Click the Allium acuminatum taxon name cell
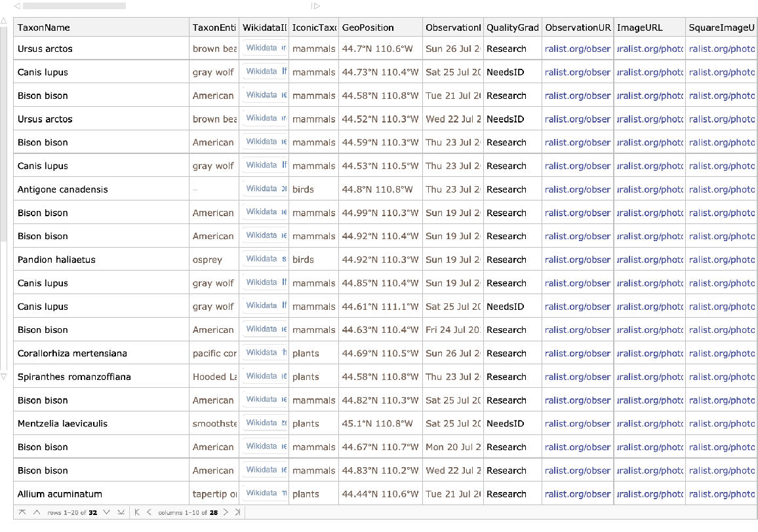The image size is (758, 532). 60,494
